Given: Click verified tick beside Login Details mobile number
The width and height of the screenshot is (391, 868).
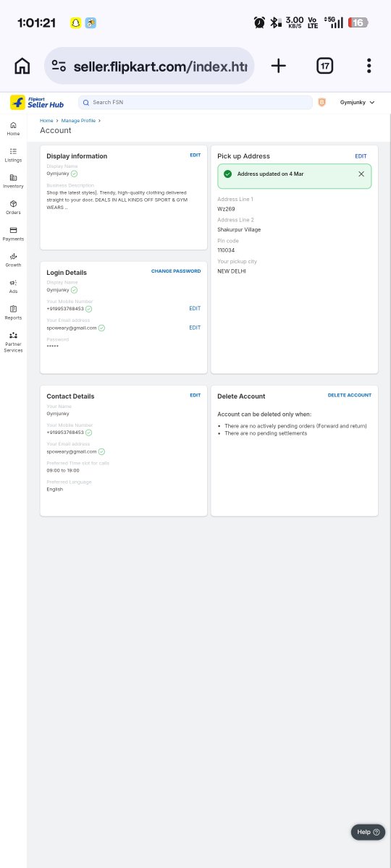Looking at the screenshot, I should point(88,309).
